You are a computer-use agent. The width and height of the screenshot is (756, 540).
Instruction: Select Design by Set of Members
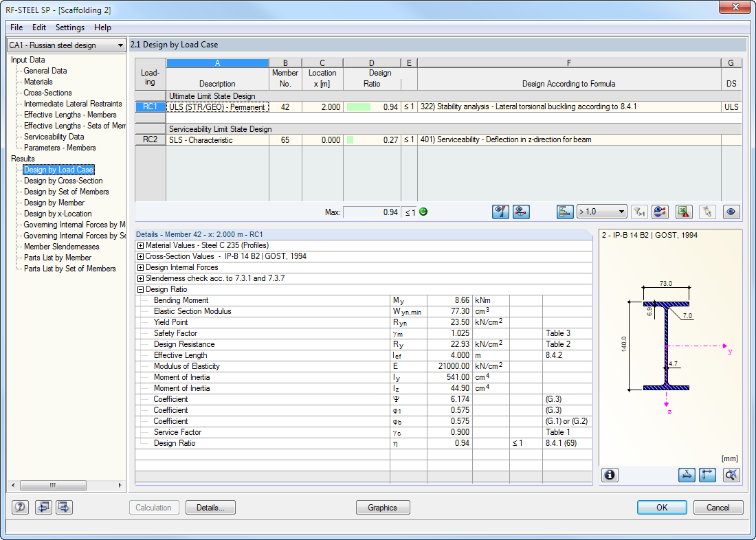[x=67, y=192]
